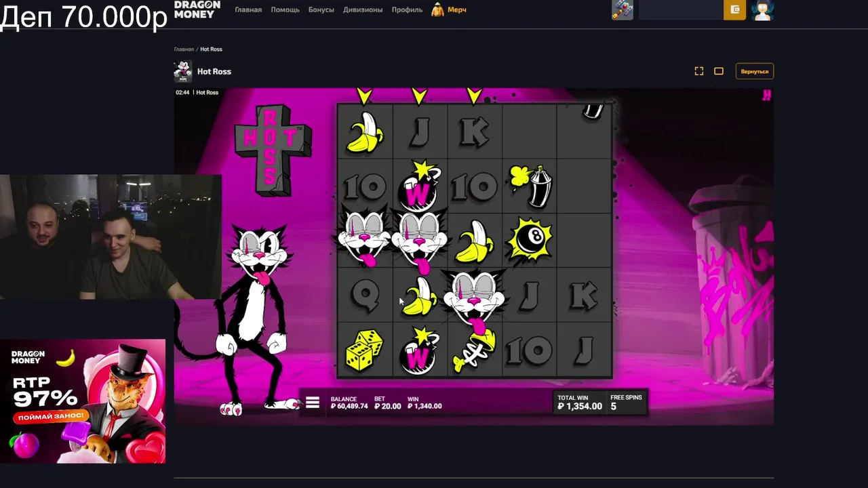
Task: Open the Мерч shop link
Action: [456, 10]
